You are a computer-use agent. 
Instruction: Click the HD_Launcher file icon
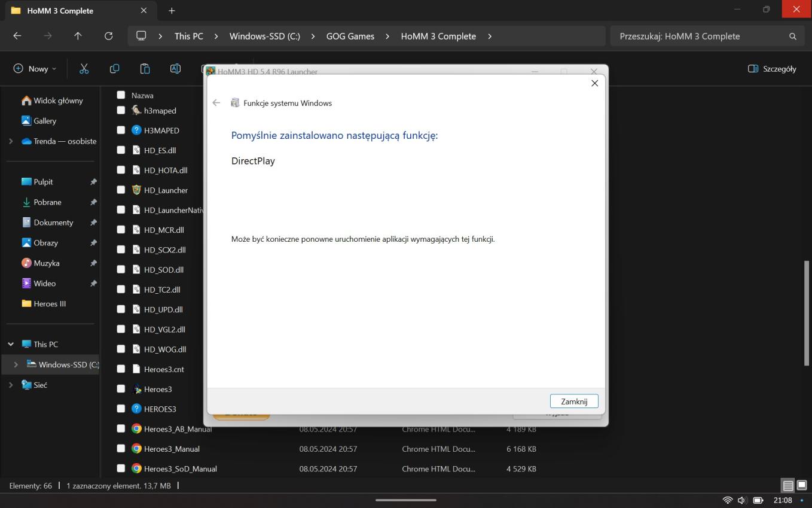pos(136,190)
